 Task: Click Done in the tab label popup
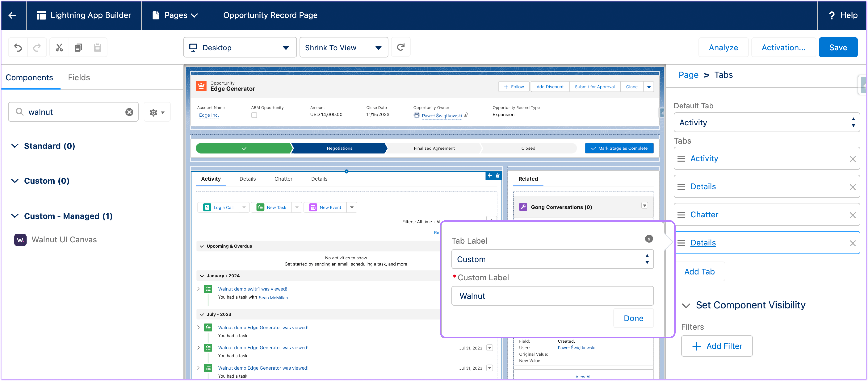click(633, 318)
